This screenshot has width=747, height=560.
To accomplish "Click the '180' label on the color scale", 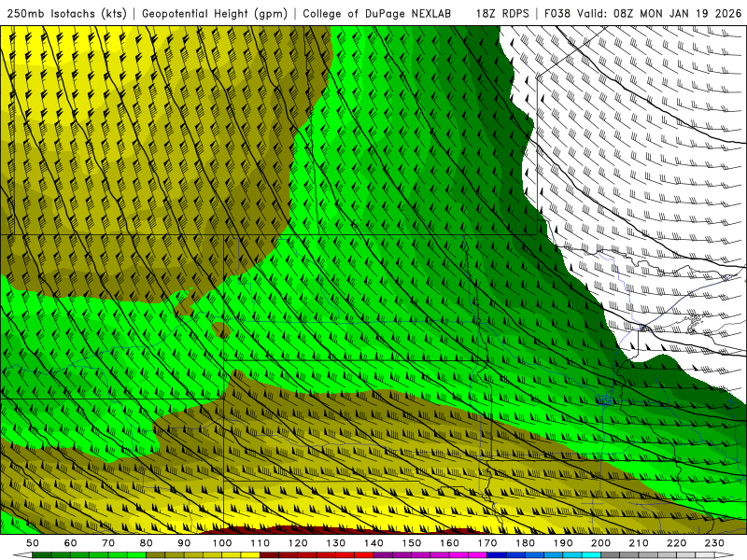I will (x=526, y=543).
